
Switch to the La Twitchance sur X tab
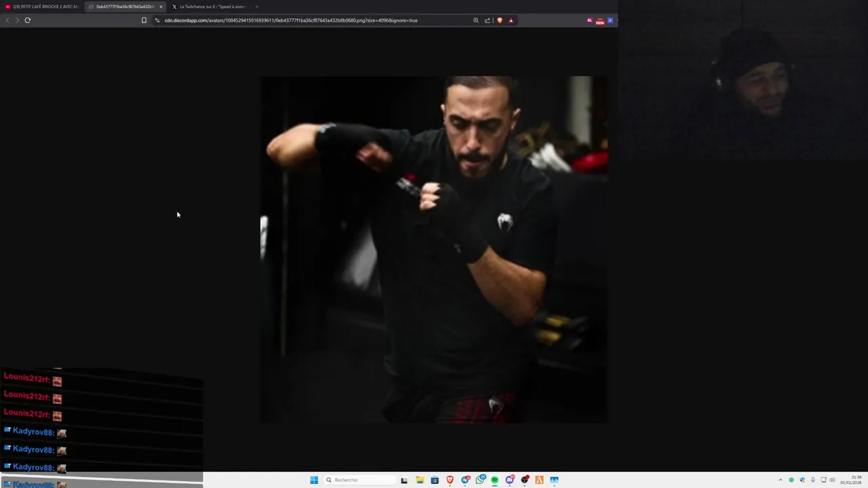click(209, 7)
